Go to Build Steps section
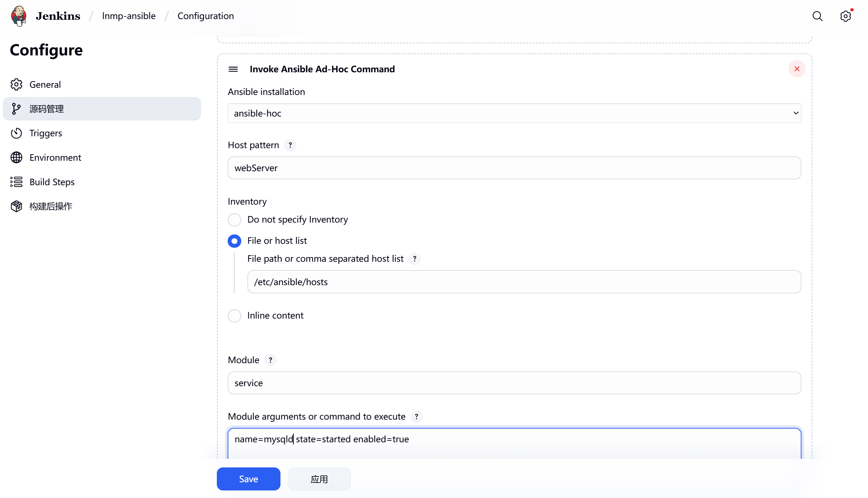This screenshot has height=498, width=868. coord(52,182)
